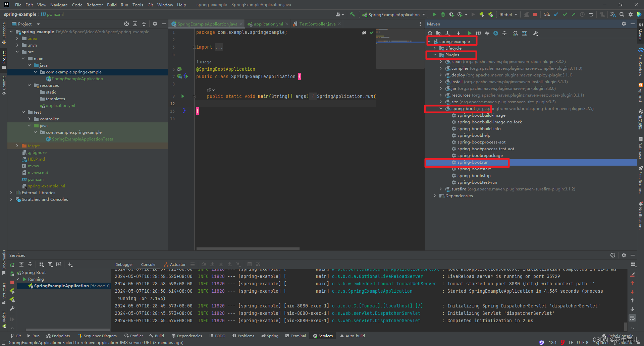Toggle soft-wrap in console toolbar
This screenshot has width=644, height=346.
pos(632,318)
